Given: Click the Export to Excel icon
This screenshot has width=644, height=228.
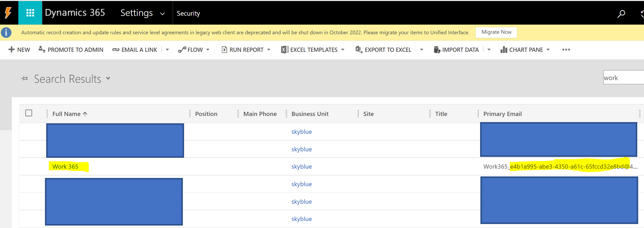Looking at the screenshot, I should click(x=359, y=49).
